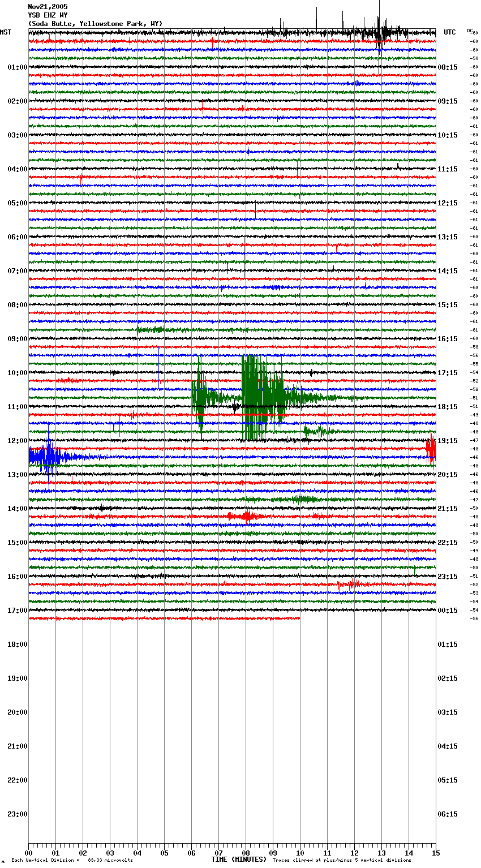The height and width of the screenshot is (868, 481).
Task: Click the TIME (MINUTES) axis title
Action: pos(239,860)
